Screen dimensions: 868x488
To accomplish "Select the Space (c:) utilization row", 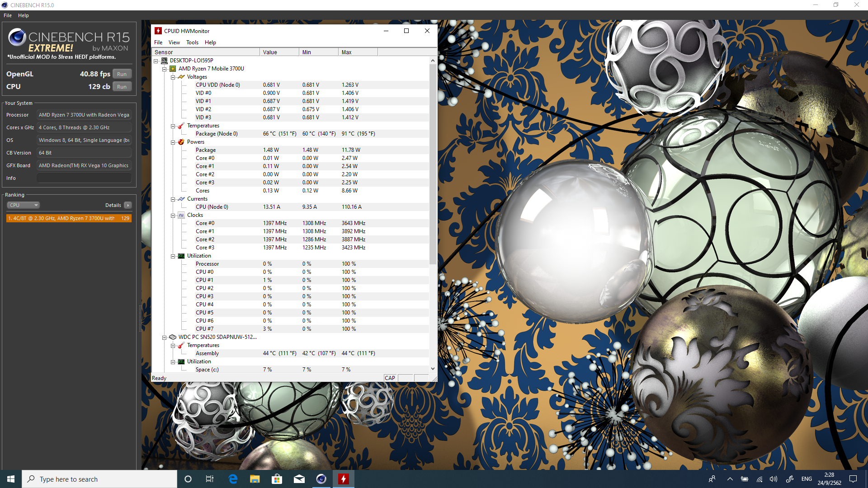I will 290,370.
